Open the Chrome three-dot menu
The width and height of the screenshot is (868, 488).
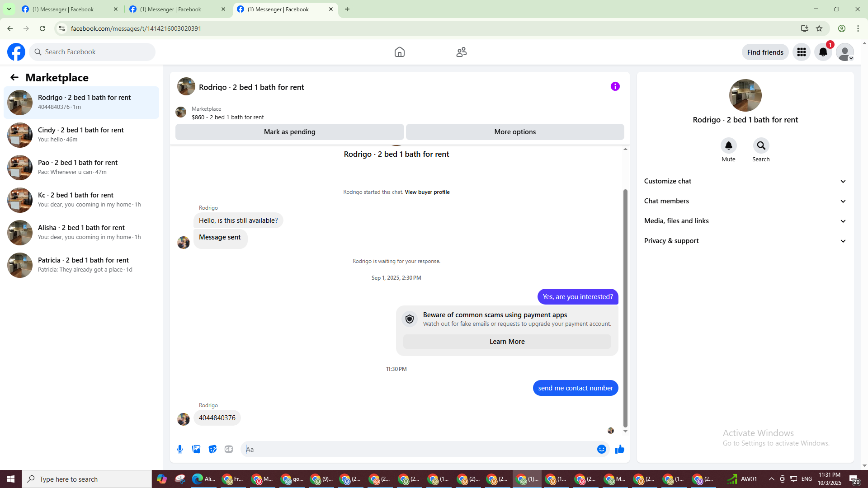point(858,28)
